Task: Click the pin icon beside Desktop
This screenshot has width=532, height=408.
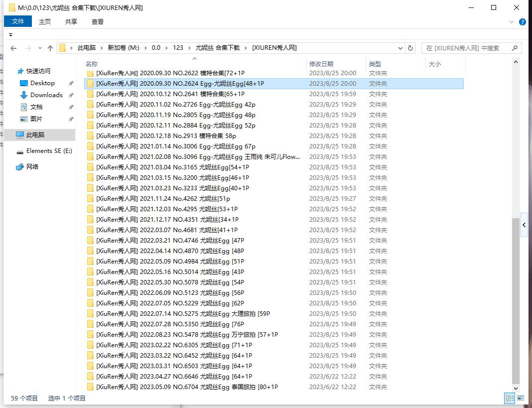Action: click(x=71, y=83)
